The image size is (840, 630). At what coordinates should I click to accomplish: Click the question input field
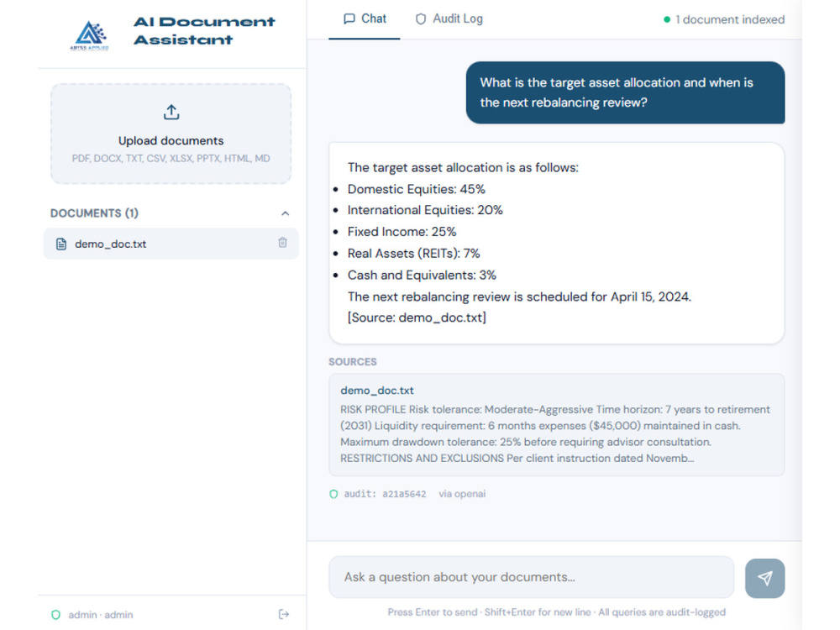(x=532, y=577)
